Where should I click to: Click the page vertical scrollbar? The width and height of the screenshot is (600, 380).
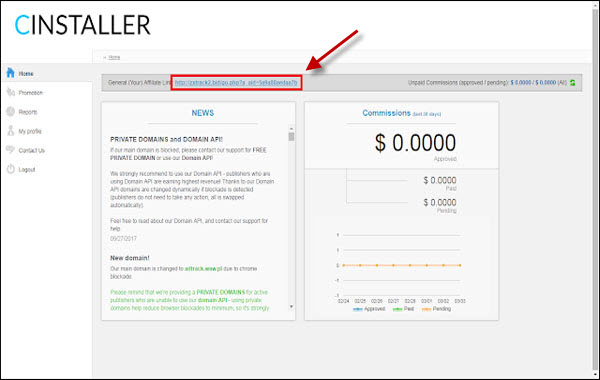tap(595, 190)
